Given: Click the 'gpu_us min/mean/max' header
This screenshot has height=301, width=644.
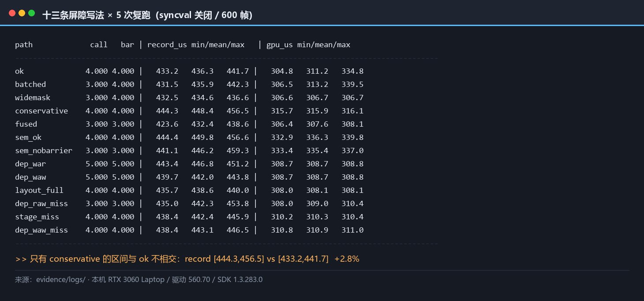Looking at the screenshot, I should pos(308,45).
